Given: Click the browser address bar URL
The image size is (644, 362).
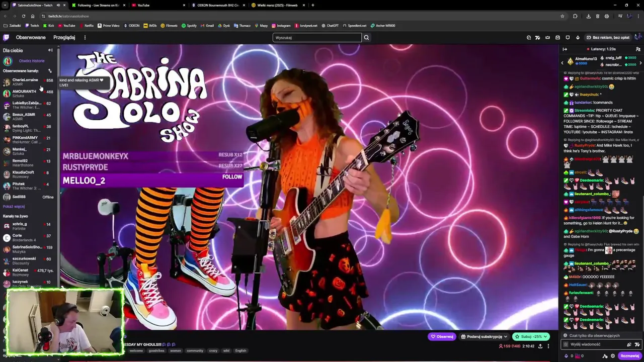Looking at the screenshot, I should click(x=68, y=16).
